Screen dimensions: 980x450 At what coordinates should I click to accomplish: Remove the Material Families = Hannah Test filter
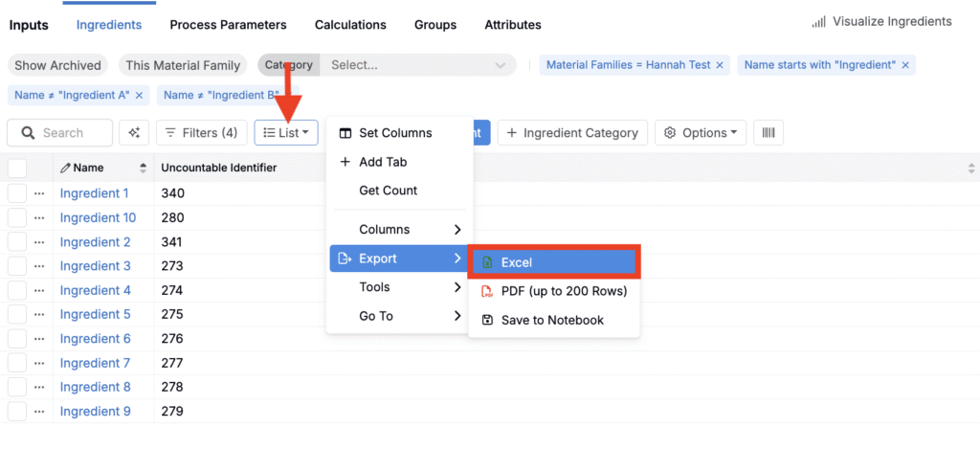point(721,65)
